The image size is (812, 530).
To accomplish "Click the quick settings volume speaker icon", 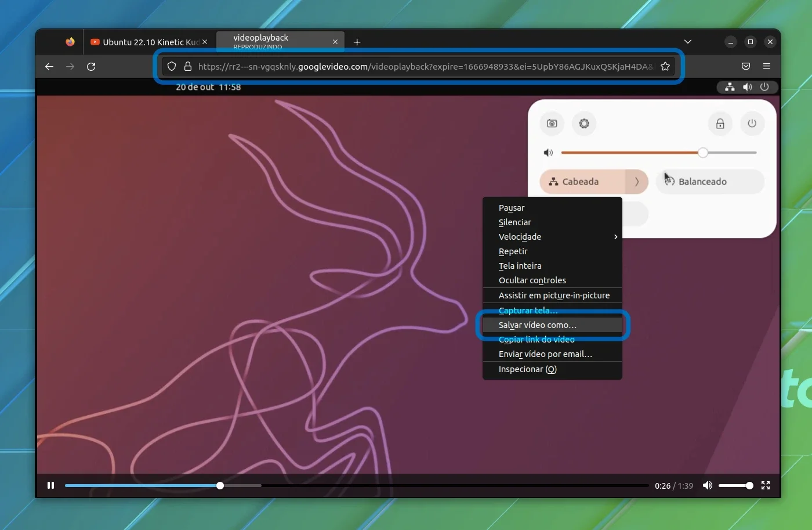I will click(x=548, y=153).
